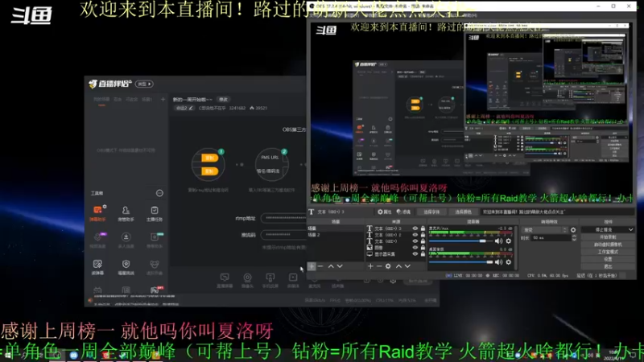The image size is (644, 362).
Task: Unlock the 显示器采集 display capture source
Action: (x=423, y=254)
